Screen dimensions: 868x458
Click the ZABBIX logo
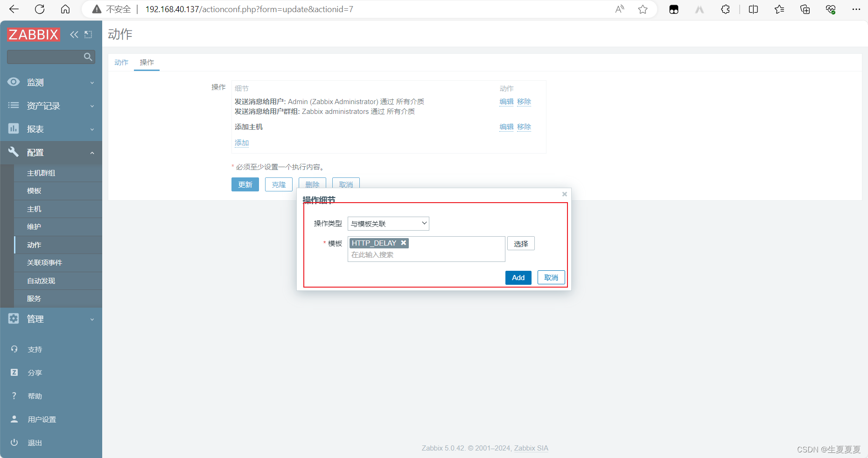click(34, 35)
